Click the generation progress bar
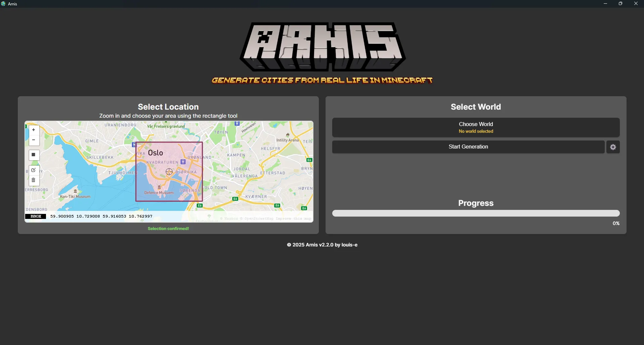 point(476,213)
